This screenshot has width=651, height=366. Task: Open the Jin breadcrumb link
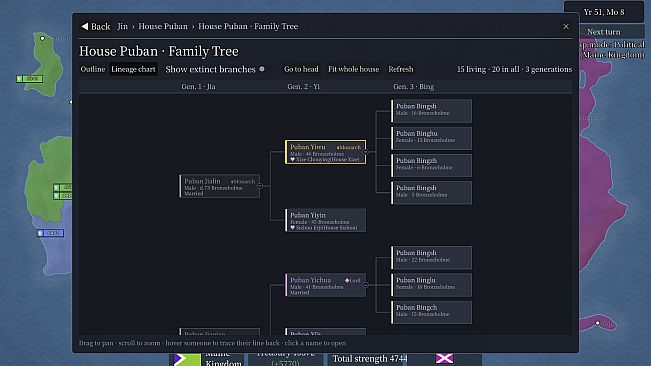(122, 27)
